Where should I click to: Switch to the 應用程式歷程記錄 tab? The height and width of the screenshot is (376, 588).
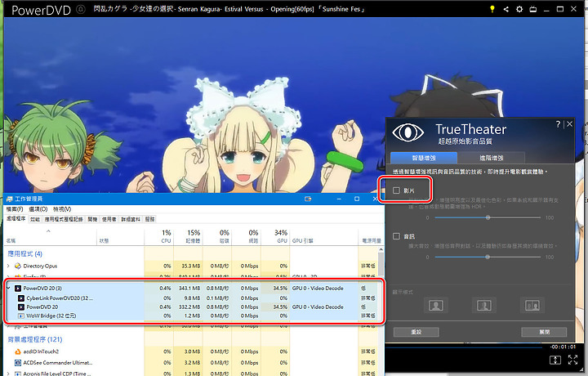pyautogui.click(x=64, y=219)
